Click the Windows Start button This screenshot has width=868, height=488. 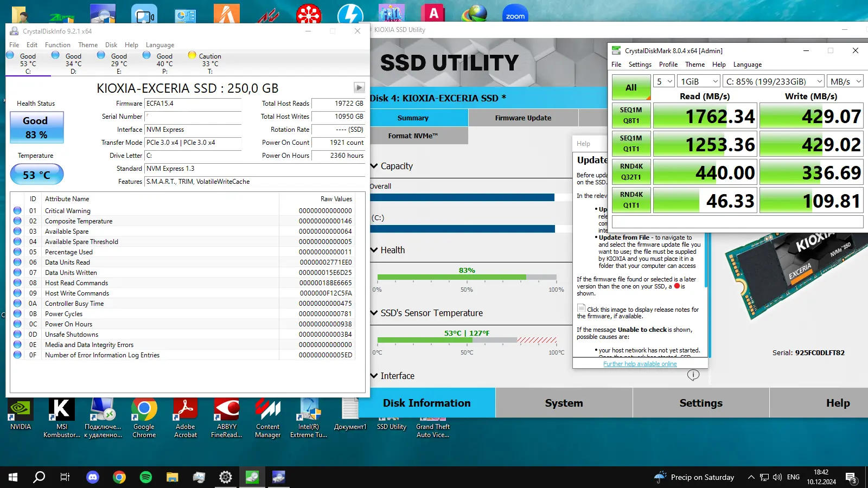point(13,477)
